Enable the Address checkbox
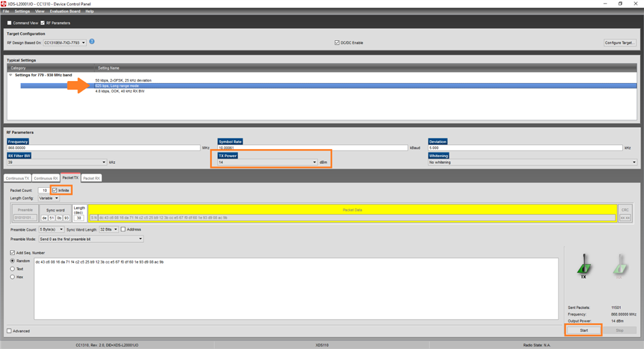644x349 pixels. [123, 229]
